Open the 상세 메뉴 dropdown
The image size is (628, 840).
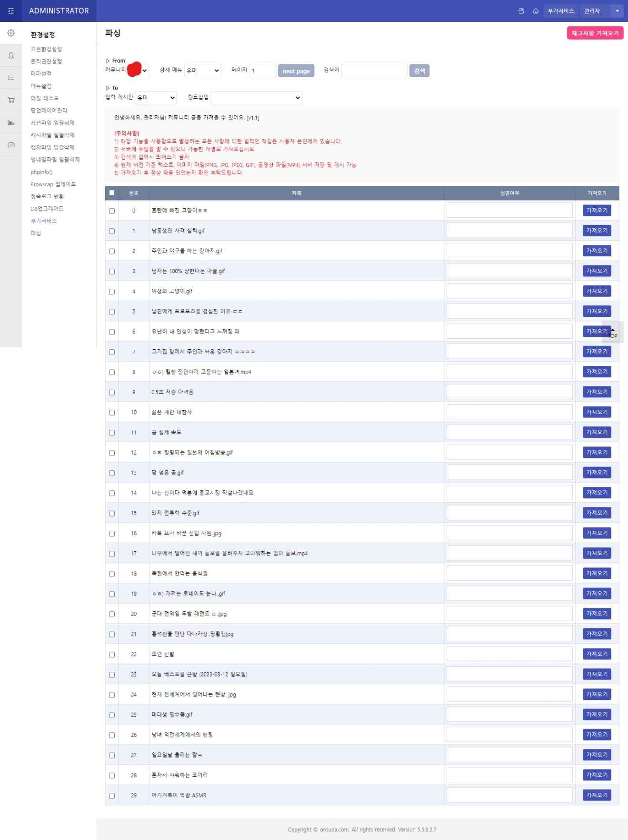click(x=202, y=71)
